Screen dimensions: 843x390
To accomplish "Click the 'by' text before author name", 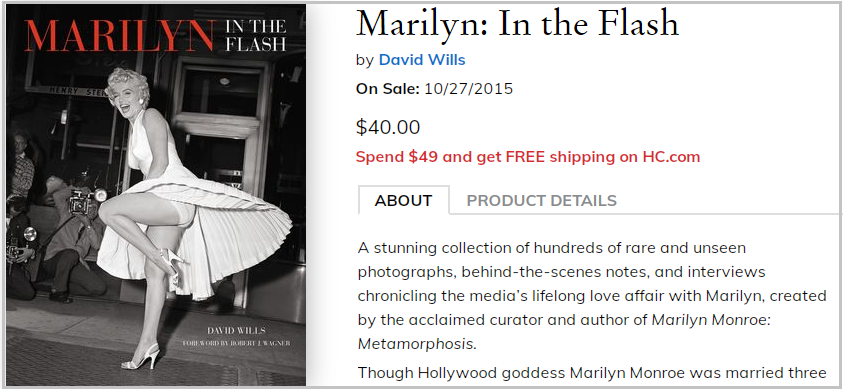I will [365, 61].
